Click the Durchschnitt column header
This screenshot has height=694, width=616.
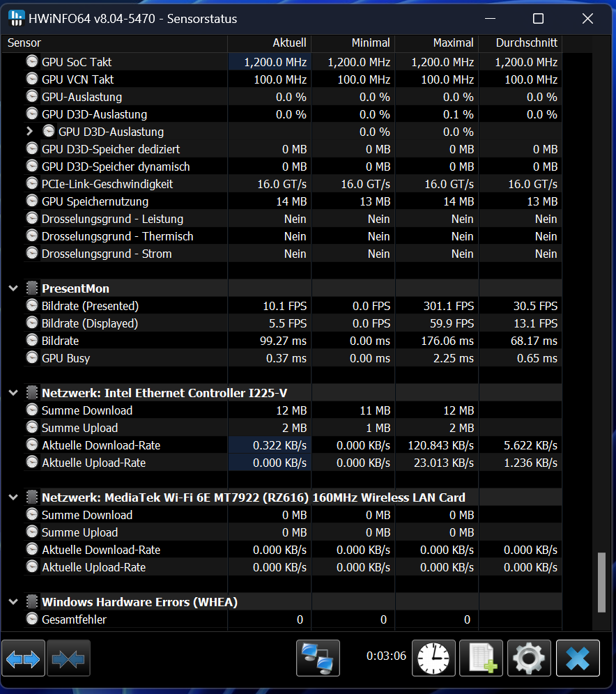point(520,43)
